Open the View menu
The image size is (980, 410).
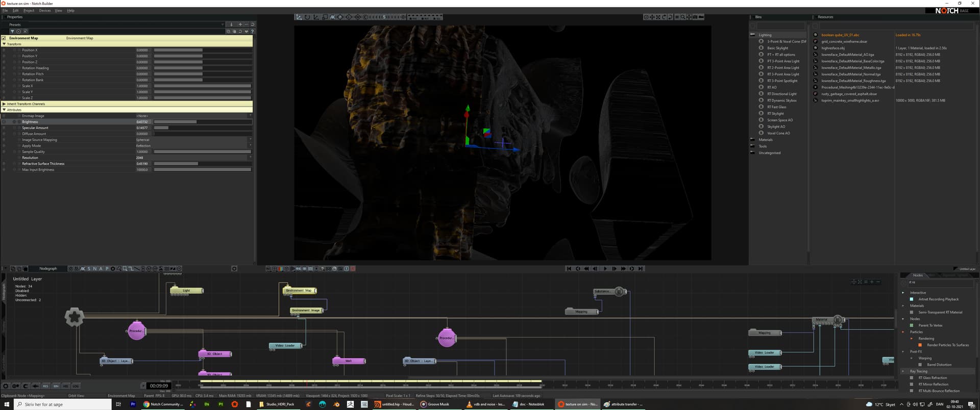[59, 11]
